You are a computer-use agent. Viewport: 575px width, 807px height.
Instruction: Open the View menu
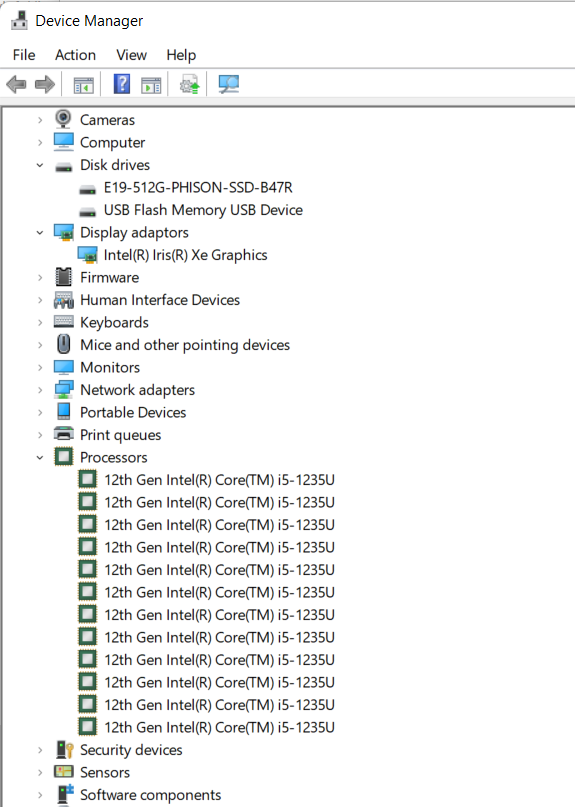click(x=131, y=55)
